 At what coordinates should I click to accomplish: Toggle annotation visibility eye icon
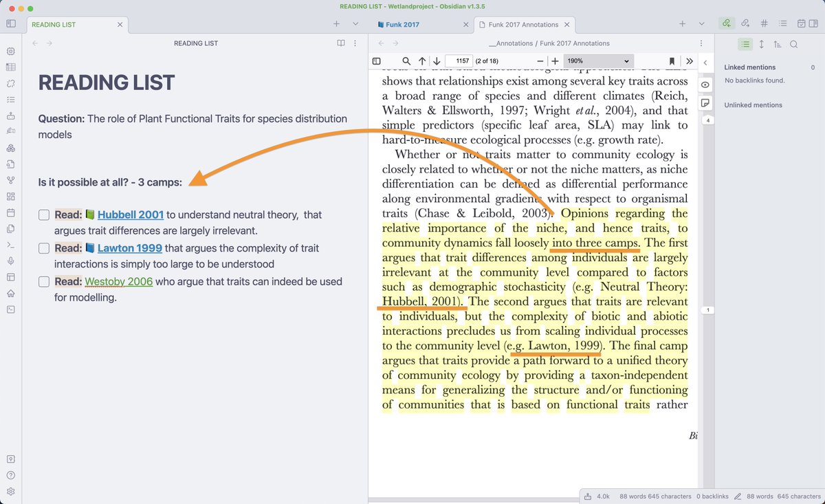705,85
